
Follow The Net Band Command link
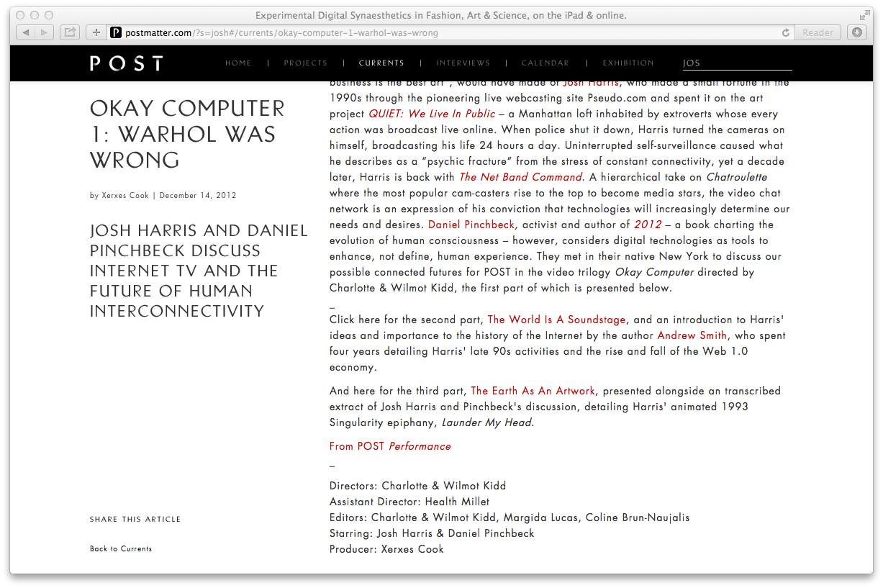tap(521, 177)
